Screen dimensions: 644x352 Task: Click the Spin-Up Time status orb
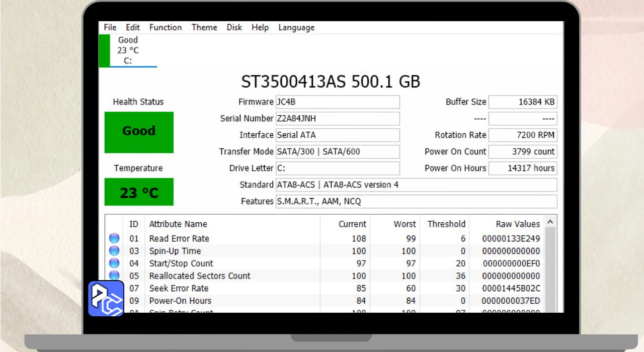tap(114, 251)
